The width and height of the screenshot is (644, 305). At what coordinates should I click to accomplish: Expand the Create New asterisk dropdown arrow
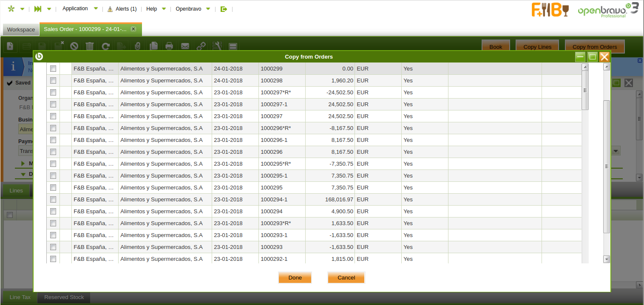[x=22, y=9]
